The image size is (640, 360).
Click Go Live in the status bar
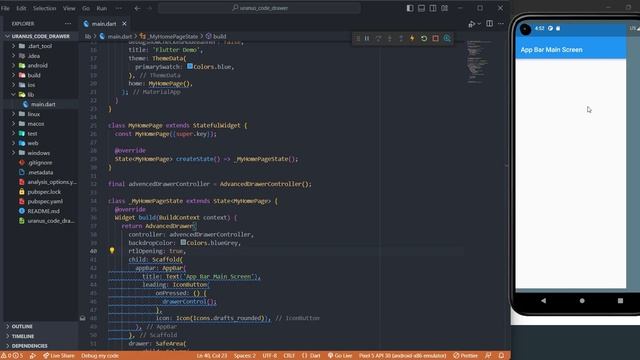[x=340, y=356]
